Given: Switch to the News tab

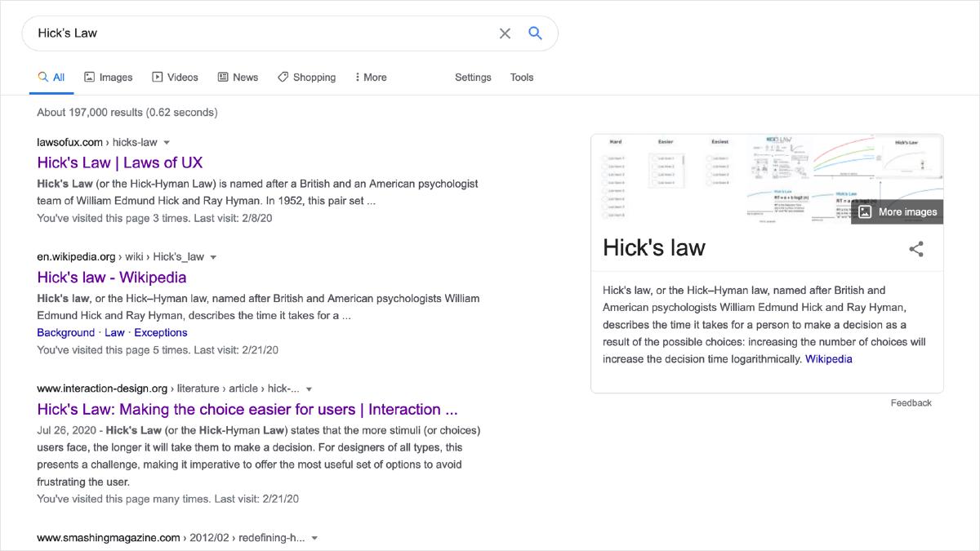Looking at the screenshot, I should point(238,78).
